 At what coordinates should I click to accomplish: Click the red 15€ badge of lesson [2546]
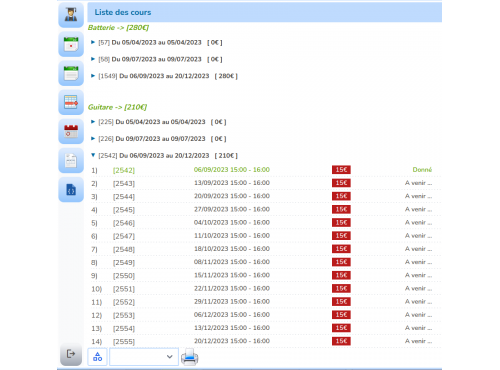[x=341, y=222]
